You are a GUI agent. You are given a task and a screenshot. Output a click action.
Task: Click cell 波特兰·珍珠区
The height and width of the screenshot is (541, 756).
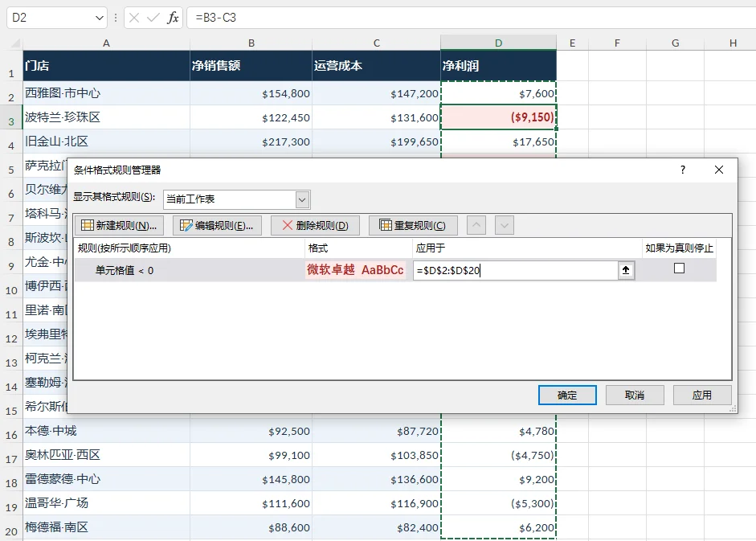coord(107,117)
